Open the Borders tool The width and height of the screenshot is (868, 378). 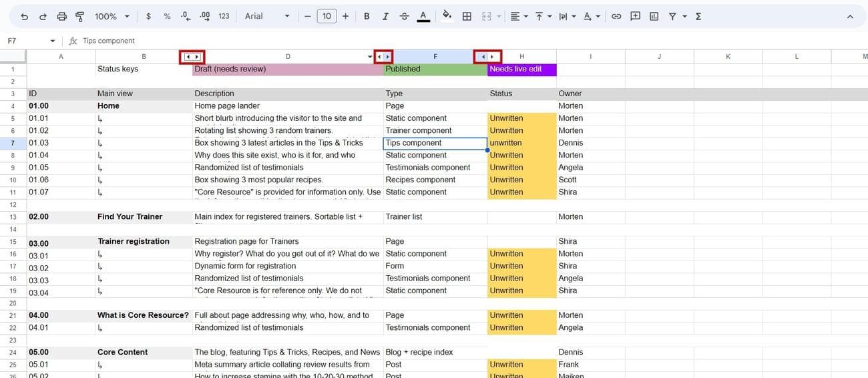(x=467, y=16)
